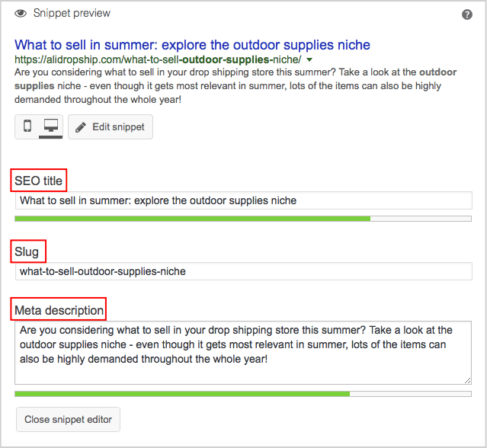Click the SEO title label

click(x=39, y=181)
